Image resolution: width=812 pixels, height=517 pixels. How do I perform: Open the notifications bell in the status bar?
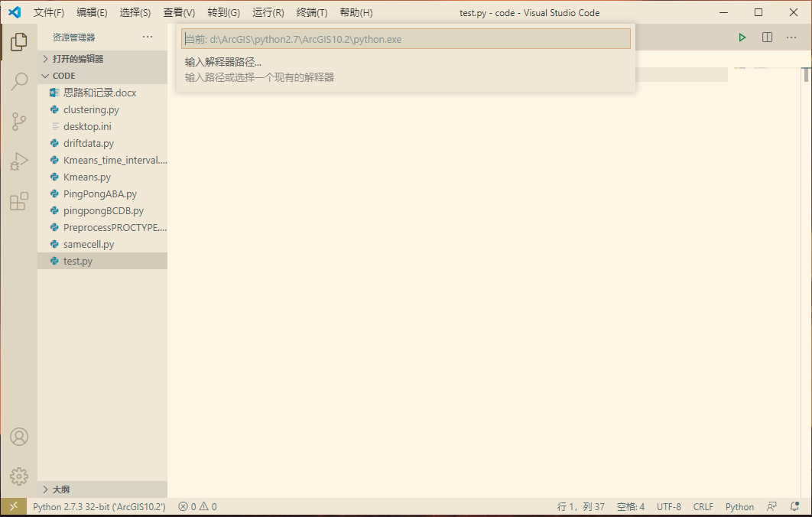tap(794, 506)
